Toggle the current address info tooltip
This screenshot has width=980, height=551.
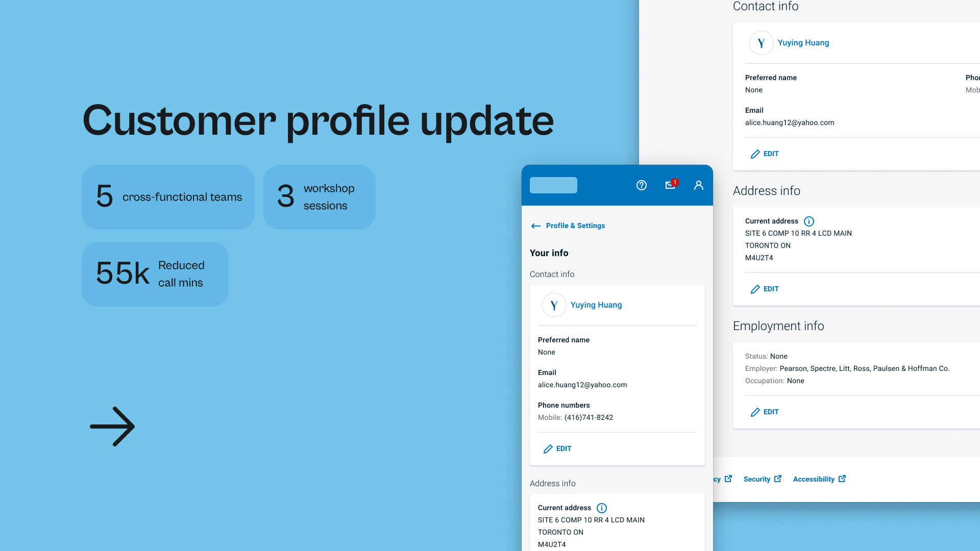point(601,507)
